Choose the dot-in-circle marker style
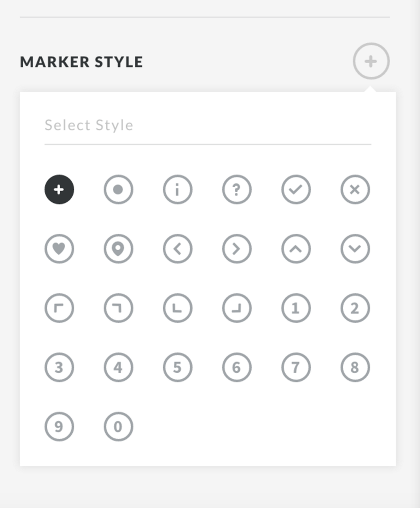This screenshot has width=420, height=508. coord(118,190)
